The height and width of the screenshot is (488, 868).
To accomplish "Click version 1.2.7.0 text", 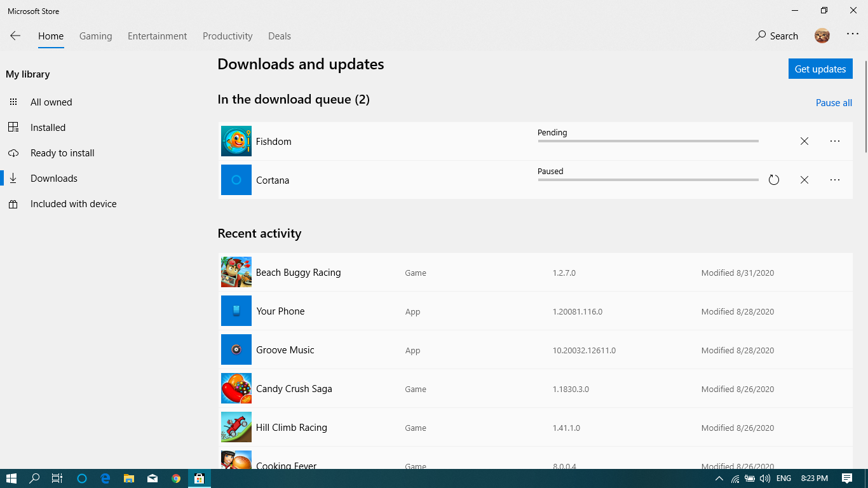I will point(564,273).
